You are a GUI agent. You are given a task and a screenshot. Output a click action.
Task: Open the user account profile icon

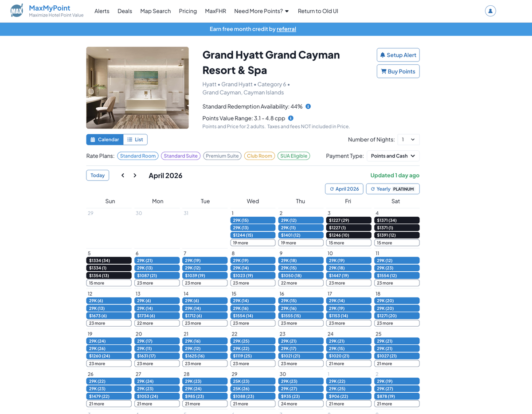tap(490, 11)
